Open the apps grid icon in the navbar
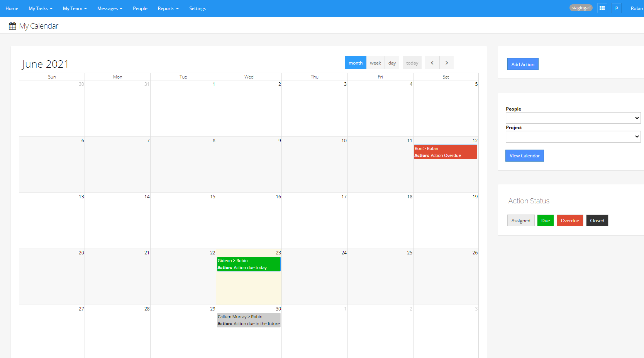 tap(602, 8)
